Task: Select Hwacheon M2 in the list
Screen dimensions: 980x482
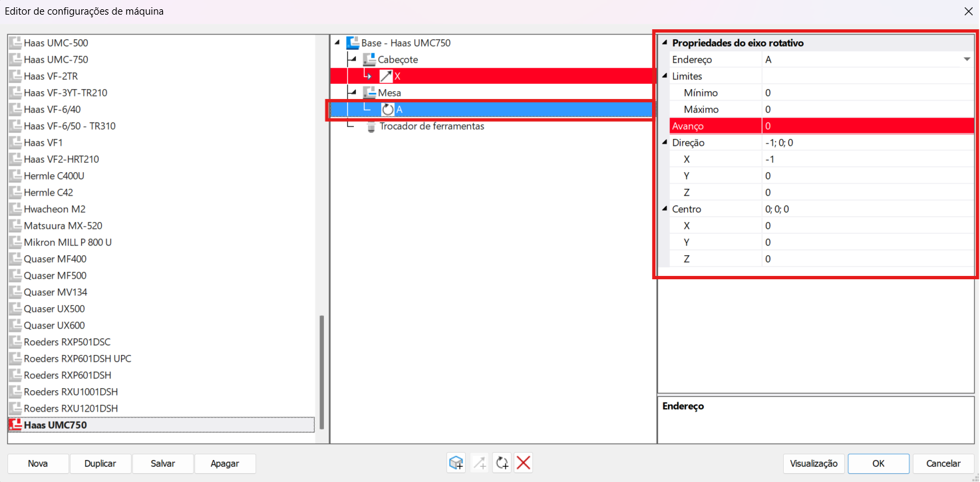Action: click(55, 209)
